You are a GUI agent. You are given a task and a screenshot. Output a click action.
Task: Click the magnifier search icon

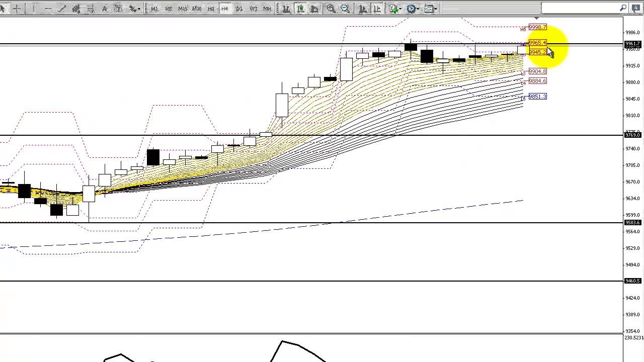pos(623,8)
